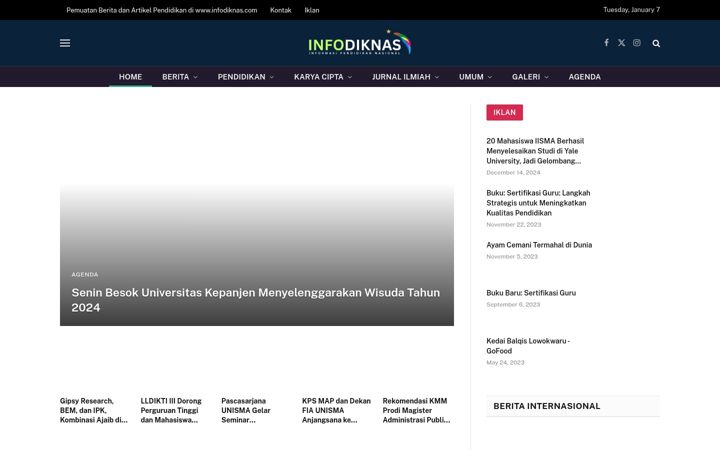Open Kedai Balqis Lowokwaru - GoFood article
The height and width of the screenshot is (450, 720).
[528, 346]
